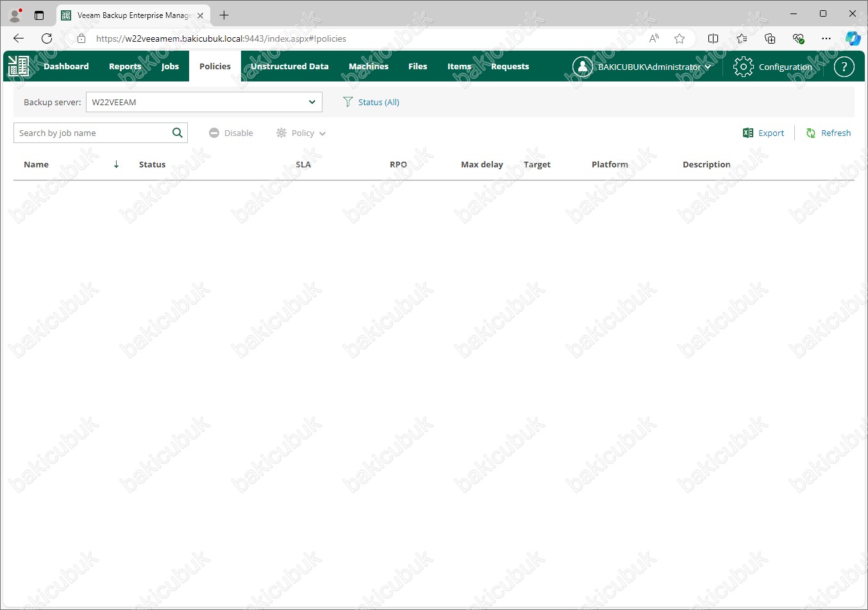Click the user avatar icon
This screenshot has height=610, width=868.
click(x=582, y=67)
